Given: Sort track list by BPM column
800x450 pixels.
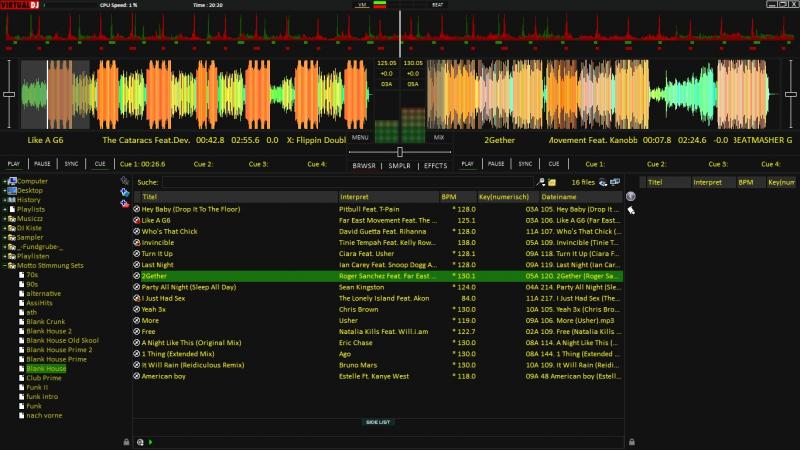Looking at the screenshot, I should 458,197.
